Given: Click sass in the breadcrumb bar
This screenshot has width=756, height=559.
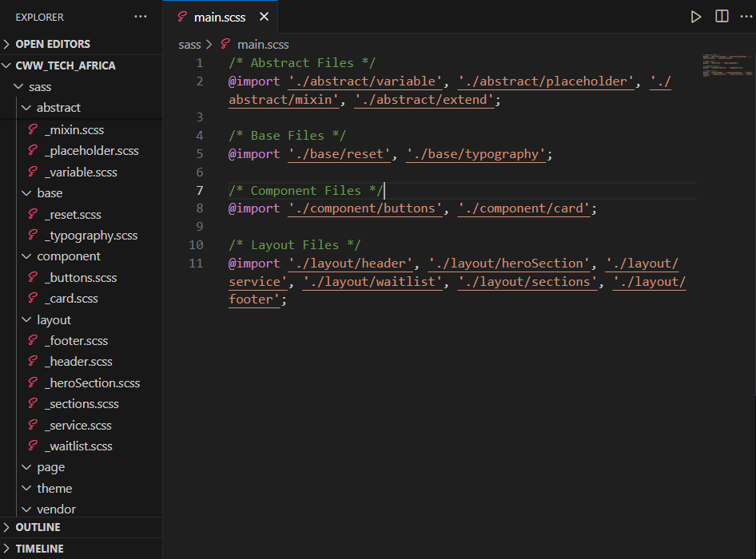Looking at the screenshot, I should pyautogui.click(x=189, y=44).
